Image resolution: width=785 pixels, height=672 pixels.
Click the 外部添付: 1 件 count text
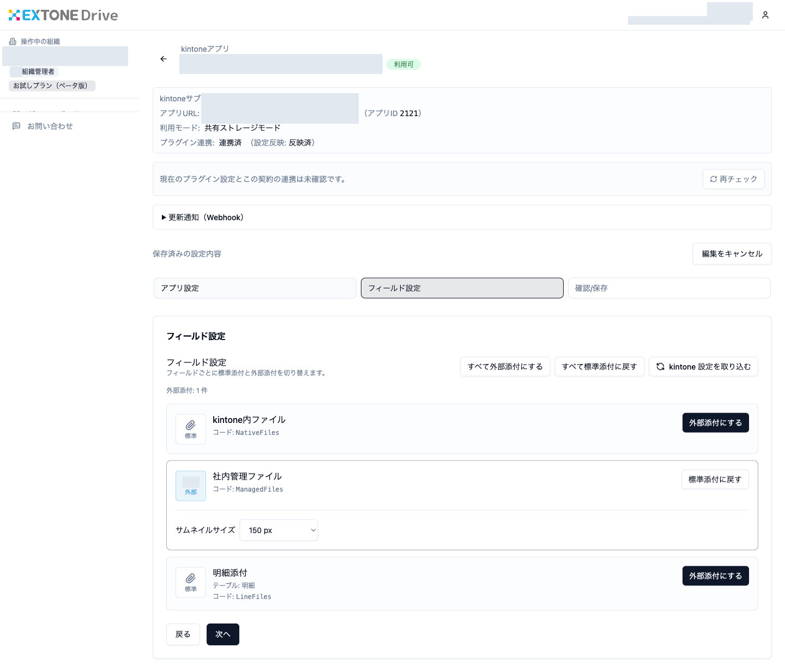[187, 390]
